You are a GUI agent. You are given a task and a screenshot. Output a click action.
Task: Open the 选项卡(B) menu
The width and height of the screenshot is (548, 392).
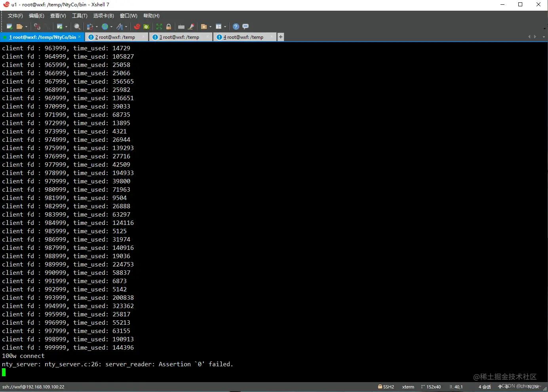(x=104, y=16)
